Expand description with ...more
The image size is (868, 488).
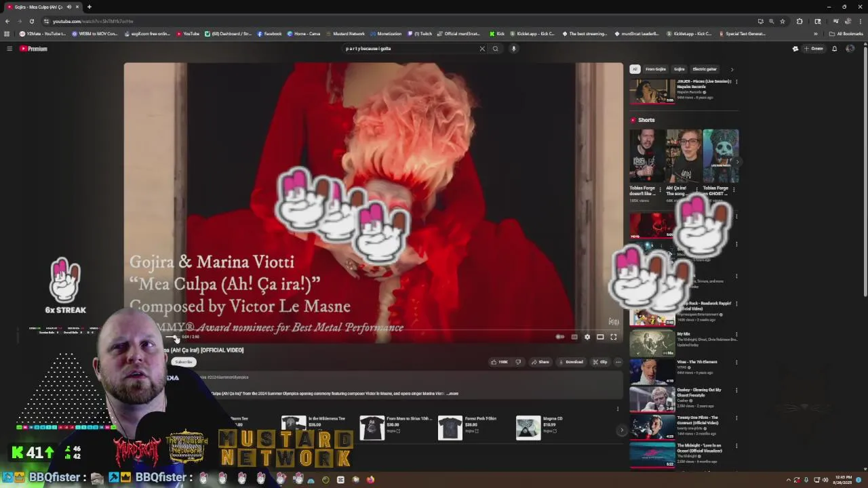(452, 394)
